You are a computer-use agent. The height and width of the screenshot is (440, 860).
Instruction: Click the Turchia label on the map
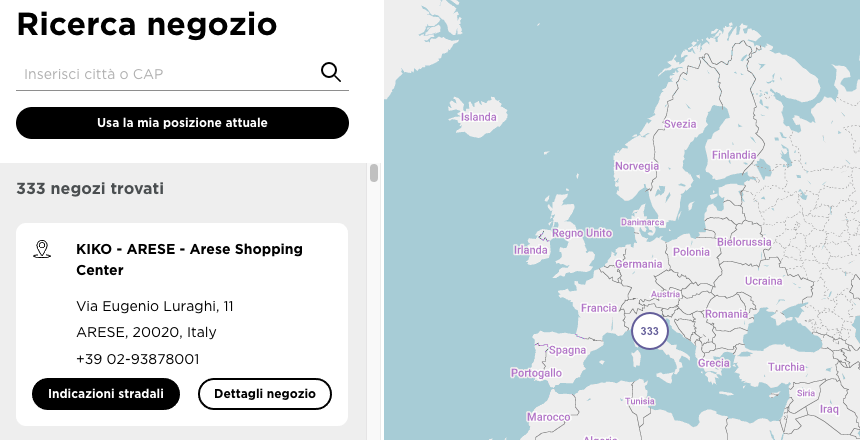click(786, 367)
